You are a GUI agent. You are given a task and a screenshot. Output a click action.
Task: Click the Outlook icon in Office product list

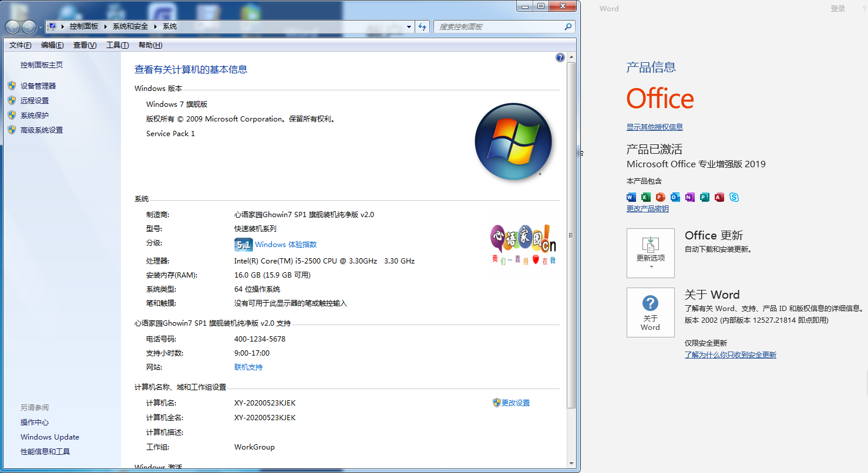point(675,197)
